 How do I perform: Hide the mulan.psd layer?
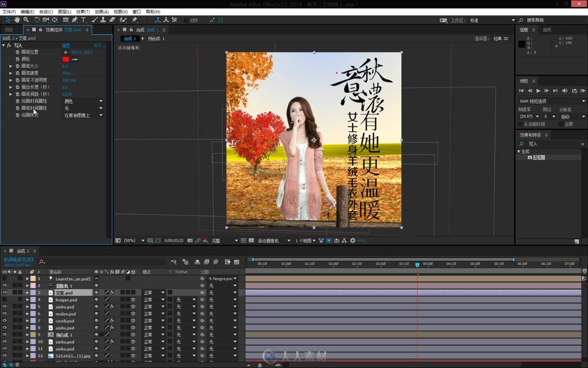coord(4,313)
